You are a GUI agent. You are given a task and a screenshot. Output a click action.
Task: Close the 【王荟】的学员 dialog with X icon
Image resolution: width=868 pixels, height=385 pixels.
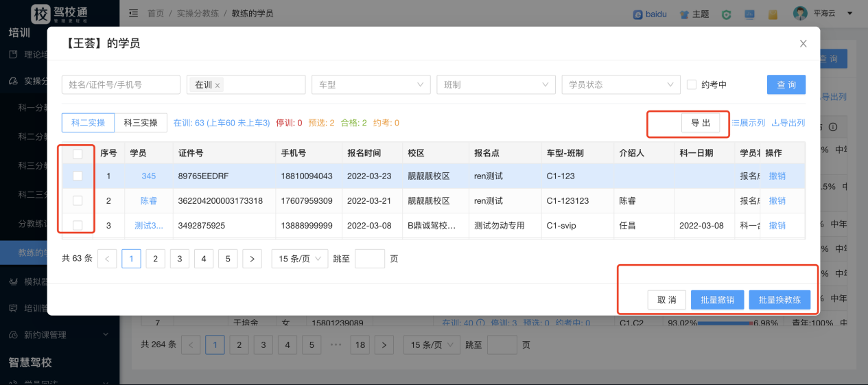(x=804, y=43)
